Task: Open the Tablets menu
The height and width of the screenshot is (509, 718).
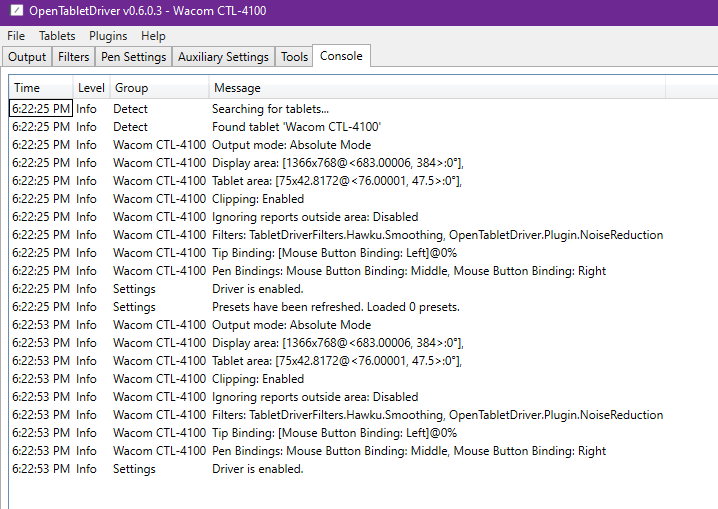Action: 57,36
